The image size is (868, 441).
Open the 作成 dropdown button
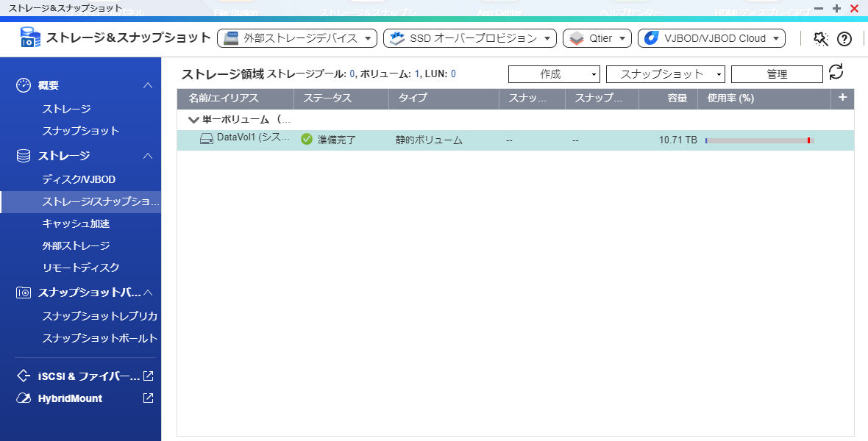click(x=554, y=74)
